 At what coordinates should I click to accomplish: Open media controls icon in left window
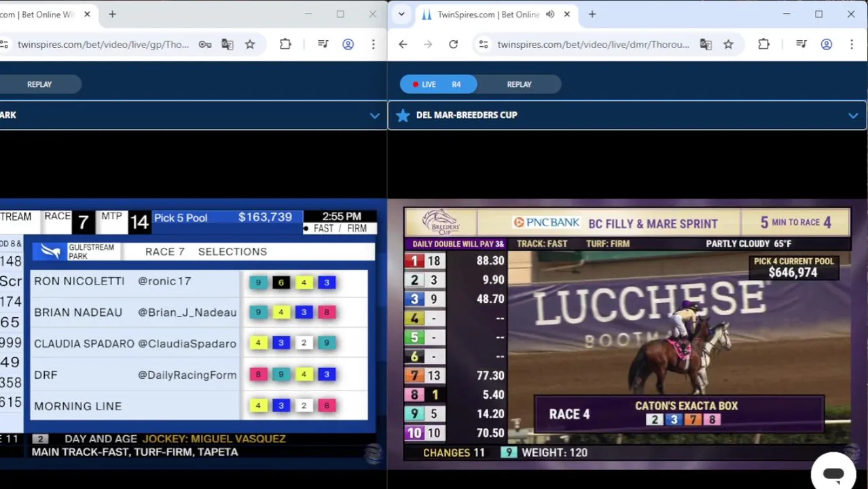[323, 45]
